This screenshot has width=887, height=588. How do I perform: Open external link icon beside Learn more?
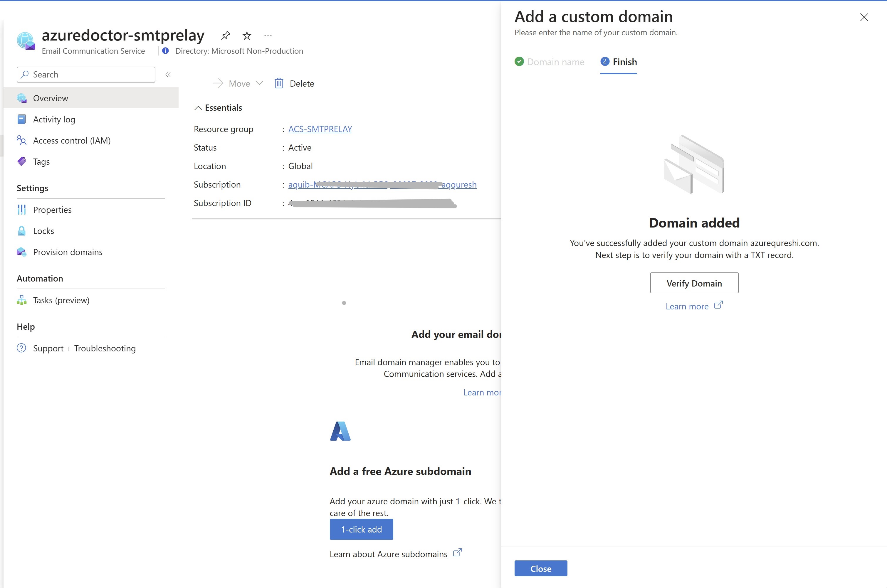pyautogui.click(x=718, y=305)
